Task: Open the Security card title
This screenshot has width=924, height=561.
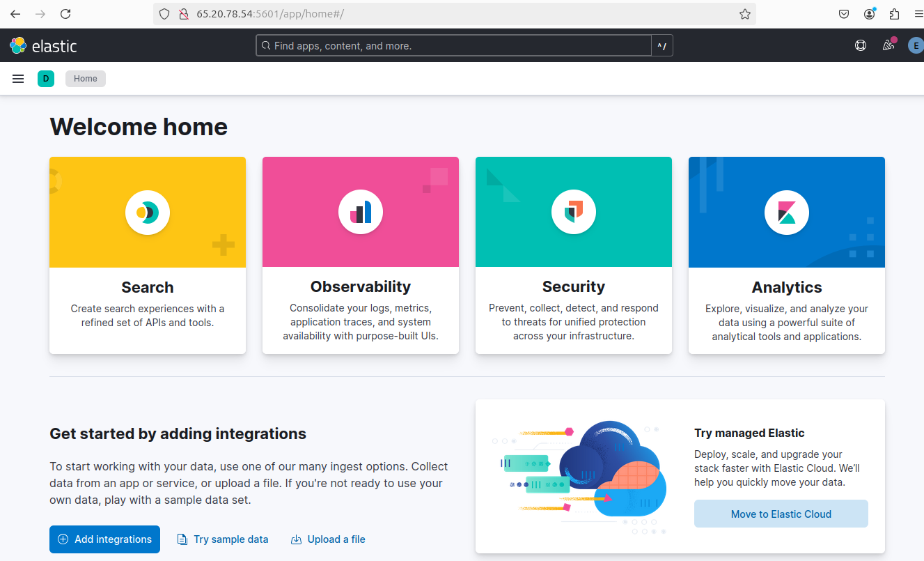Action: pos(574,287)
